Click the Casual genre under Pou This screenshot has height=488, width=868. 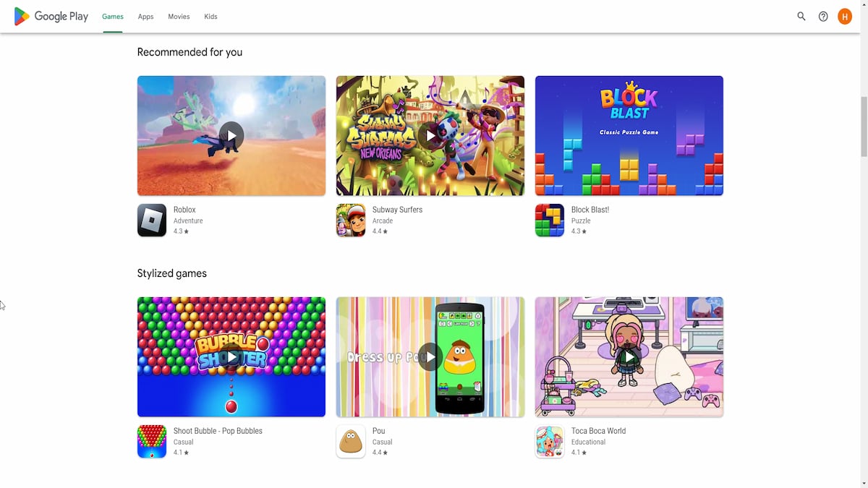[382, 442]
